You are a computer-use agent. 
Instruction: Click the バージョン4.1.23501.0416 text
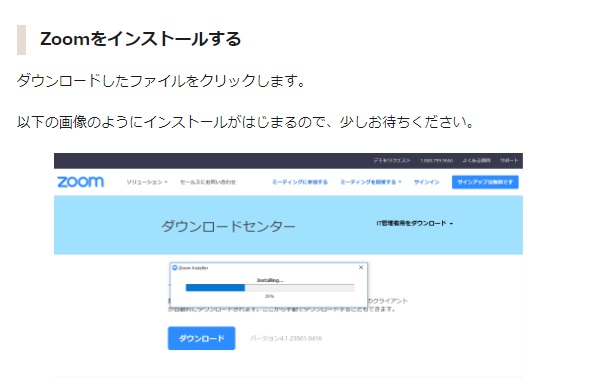(x=286, y=338)
